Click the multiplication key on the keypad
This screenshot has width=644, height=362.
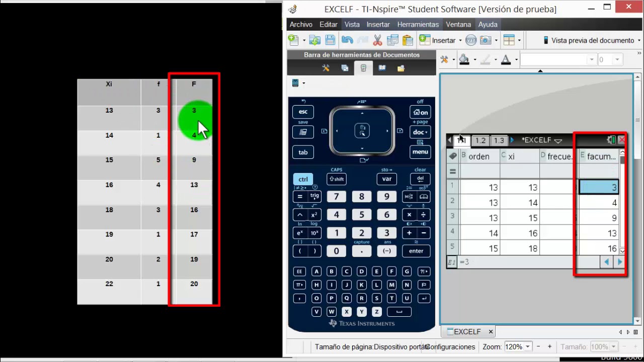(x=409, y=215)
